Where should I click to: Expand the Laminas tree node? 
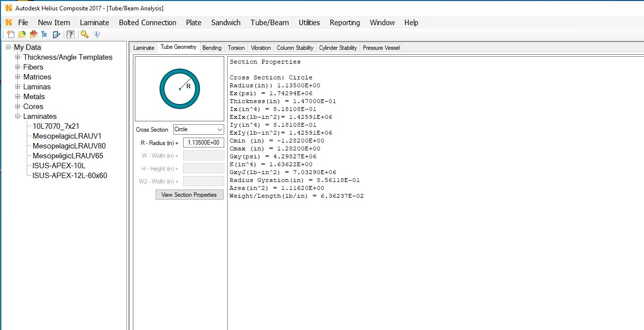18,87
